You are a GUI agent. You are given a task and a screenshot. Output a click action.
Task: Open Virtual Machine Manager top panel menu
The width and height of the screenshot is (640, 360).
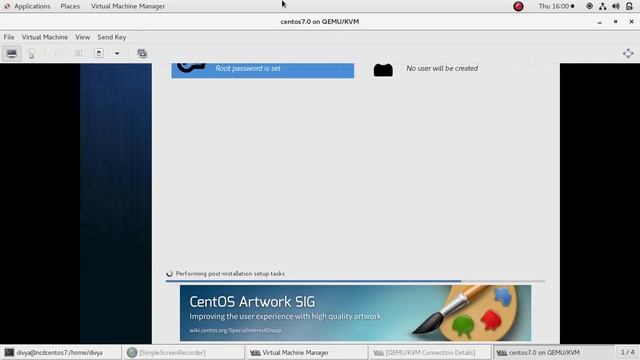click(128, 6)
